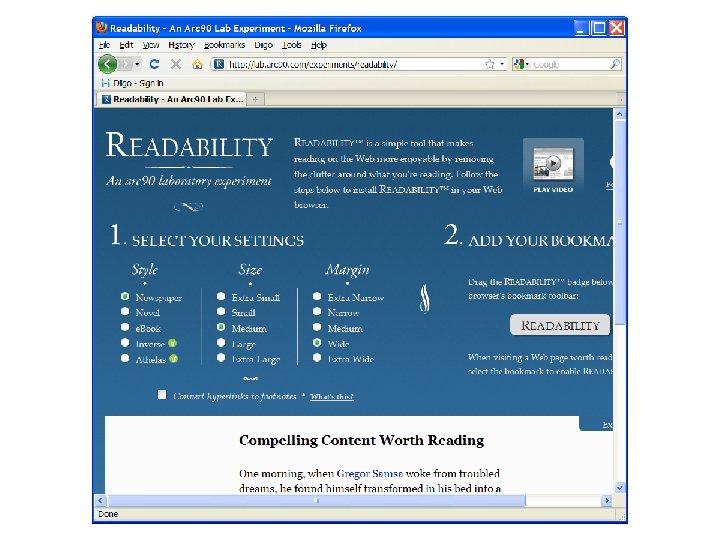
Task: Click the vertical scrollbar up arrow
Action: click(619, 114)
